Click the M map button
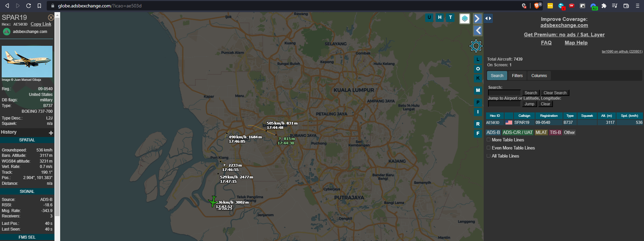 click(x=478, y=90)
